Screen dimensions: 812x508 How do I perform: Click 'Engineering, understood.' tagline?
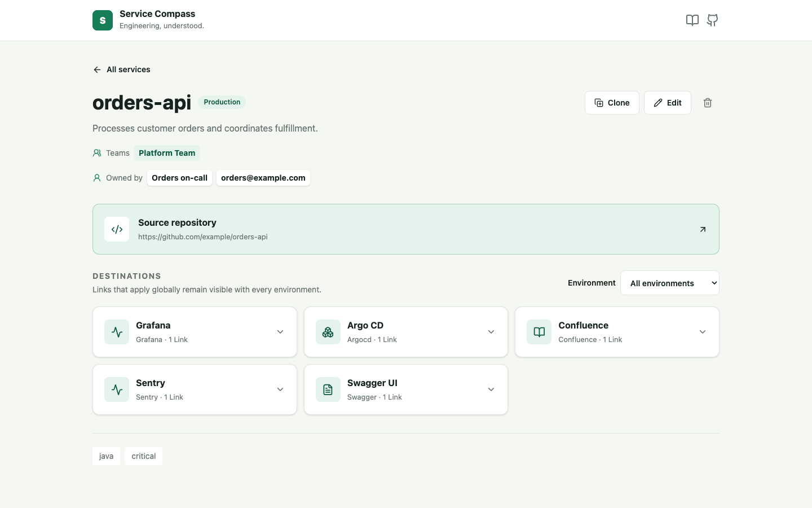click(x=162, y=26)
